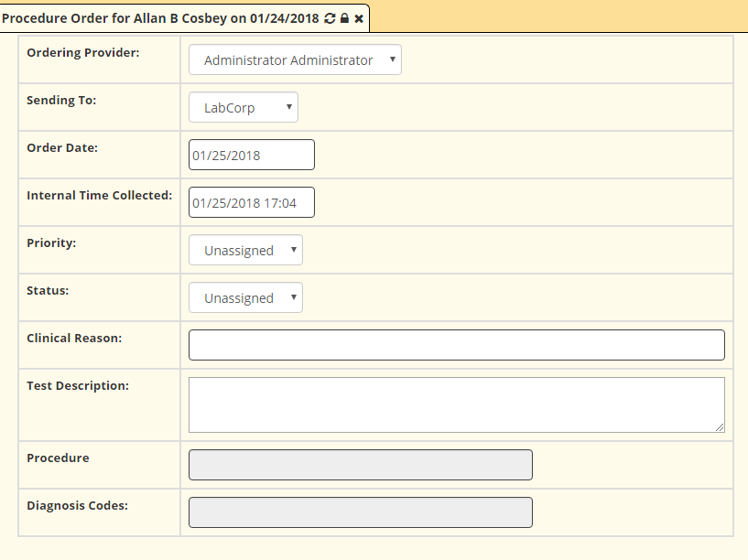This screenshot has width=748, height=560.
Task: Click the lock icon in the tab header
Action: [345, 17]
